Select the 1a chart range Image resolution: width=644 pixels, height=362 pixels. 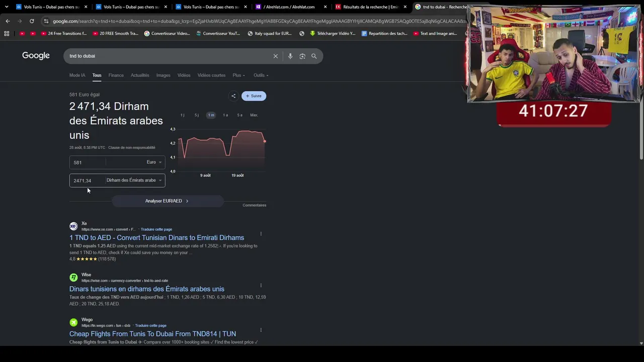pyautogui.click(x=225, y=115)
